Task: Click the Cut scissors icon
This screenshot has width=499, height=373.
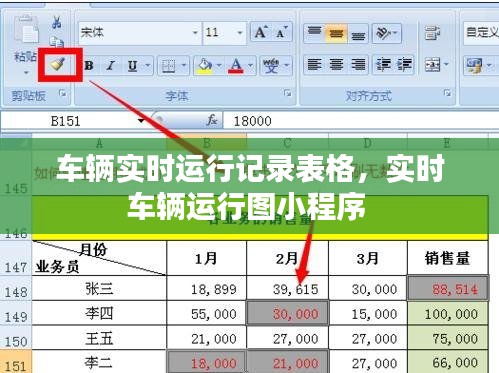Action: [x=56, y=22]
